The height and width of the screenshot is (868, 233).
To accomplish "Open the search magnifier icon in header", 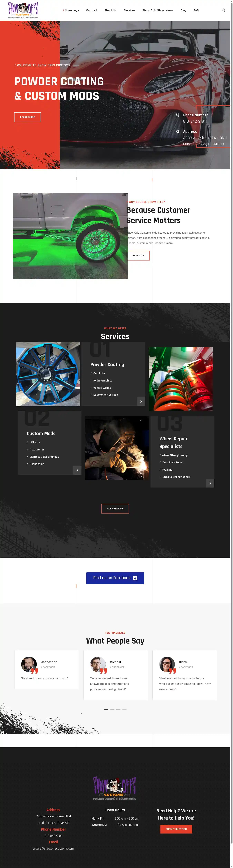I will [223, 11].
